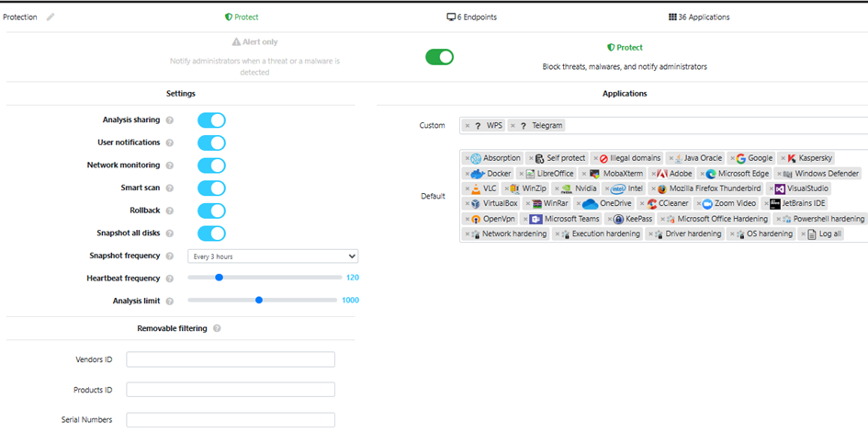Click the VirtualBox icon
Screen dimensions: 868x433
476,204
